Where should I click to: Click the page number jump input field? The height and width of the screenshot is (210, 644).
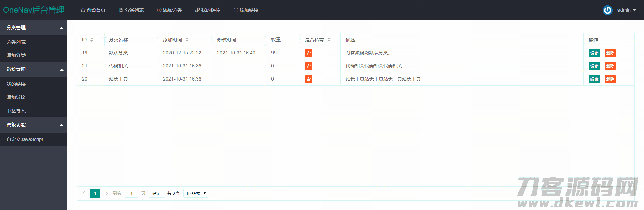131,193
